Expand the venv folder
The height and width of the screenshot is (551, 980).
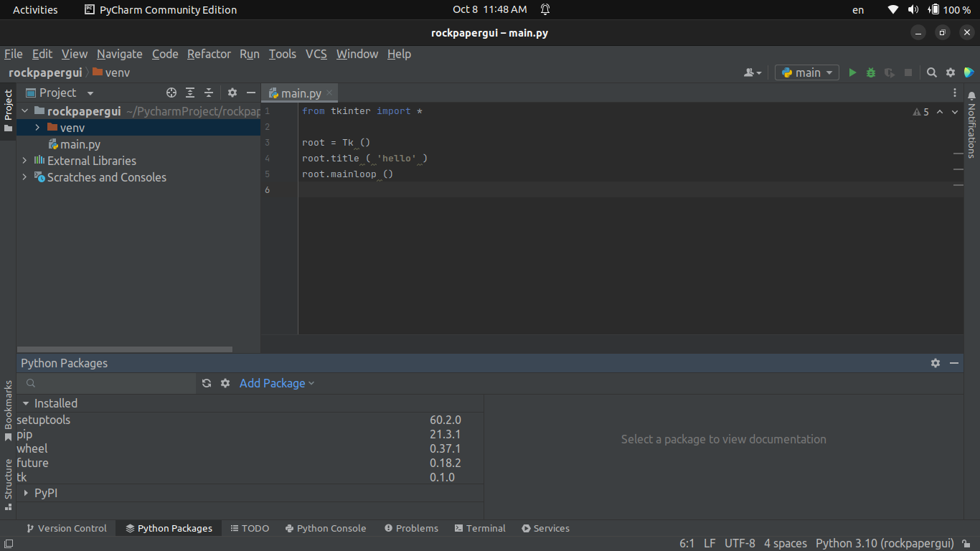(x=37, y=127)
